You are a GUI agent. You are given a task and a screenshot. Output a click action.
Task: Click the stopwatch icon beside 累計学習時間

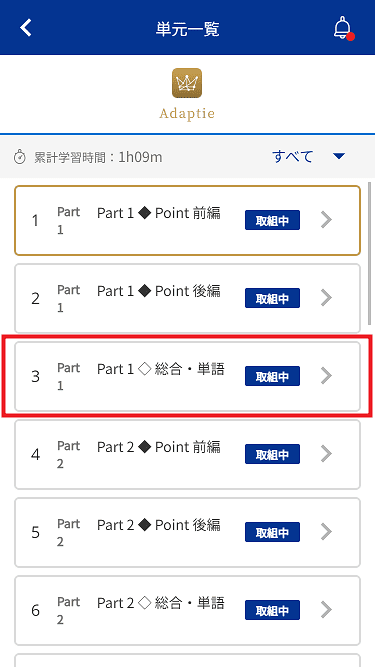point(20,157)
